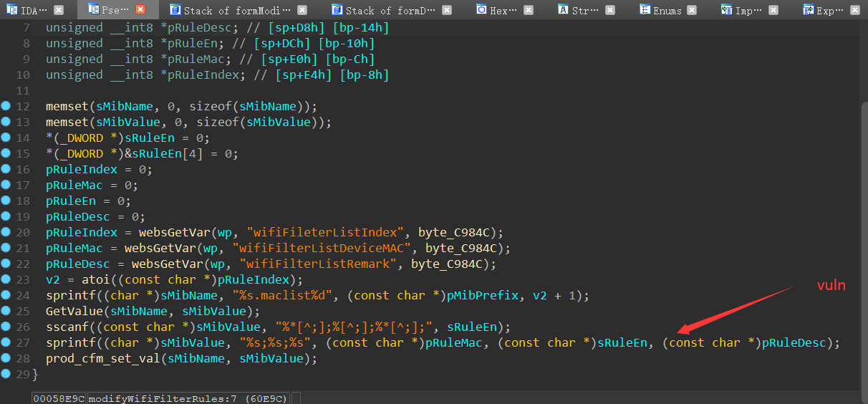
Task: Click the Exp... tab icon
Action: 809,10
